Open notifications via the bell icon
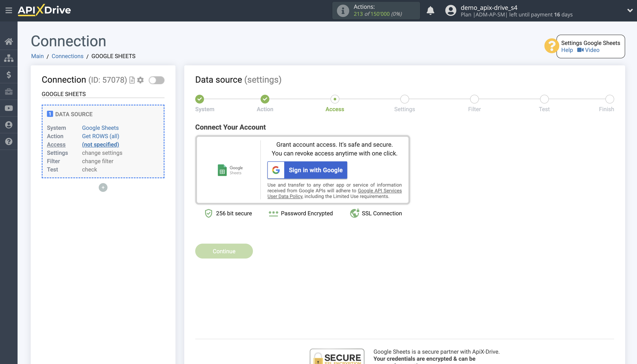This screenshot has width=637, height=364. click(x=430, y=11)
